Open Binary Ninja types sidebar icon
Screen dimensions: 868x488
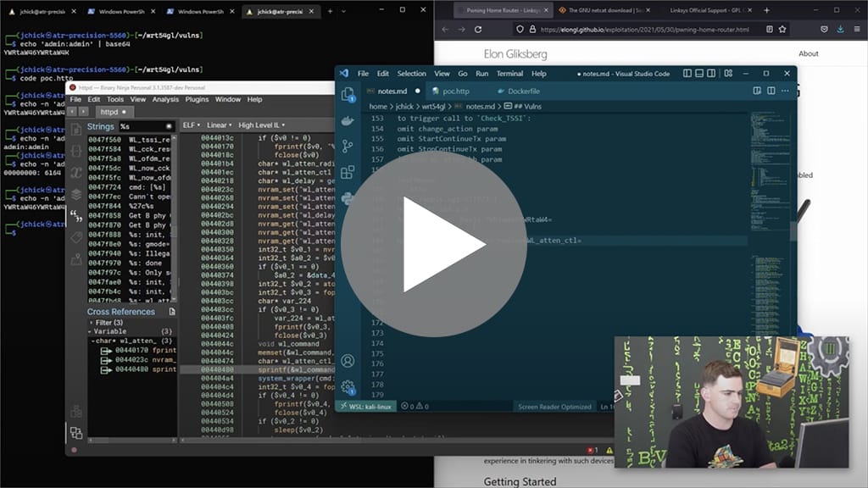76,151
